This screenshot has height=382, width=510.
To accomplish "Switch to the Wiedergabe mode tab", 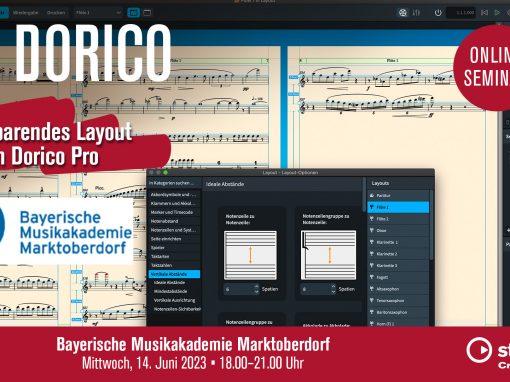I will pos(26,13).
